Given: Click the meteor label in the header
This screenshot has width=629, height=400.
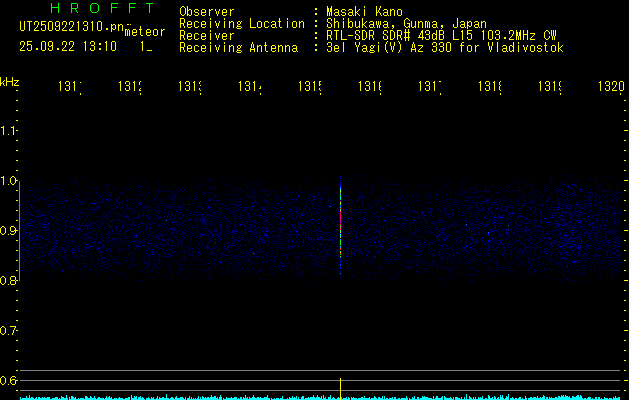Looking at the screenshot, I should click(x=145, y=32).
